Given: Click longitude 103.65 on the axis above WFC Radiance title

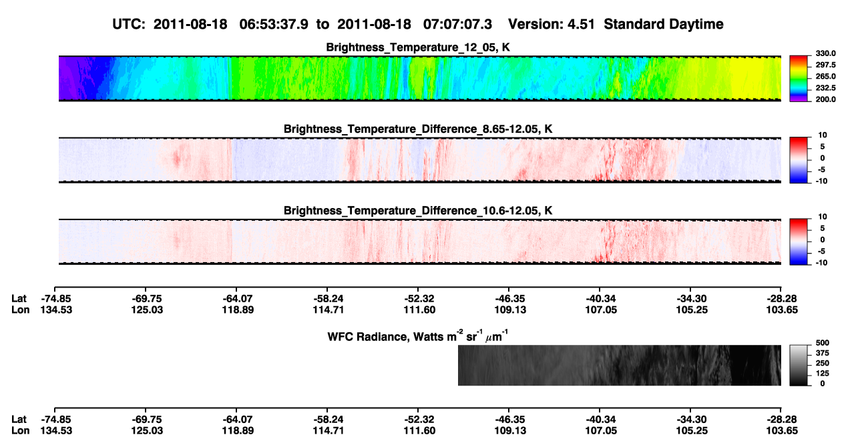Looking at the screenshot, I should click(x=781, y=310).
